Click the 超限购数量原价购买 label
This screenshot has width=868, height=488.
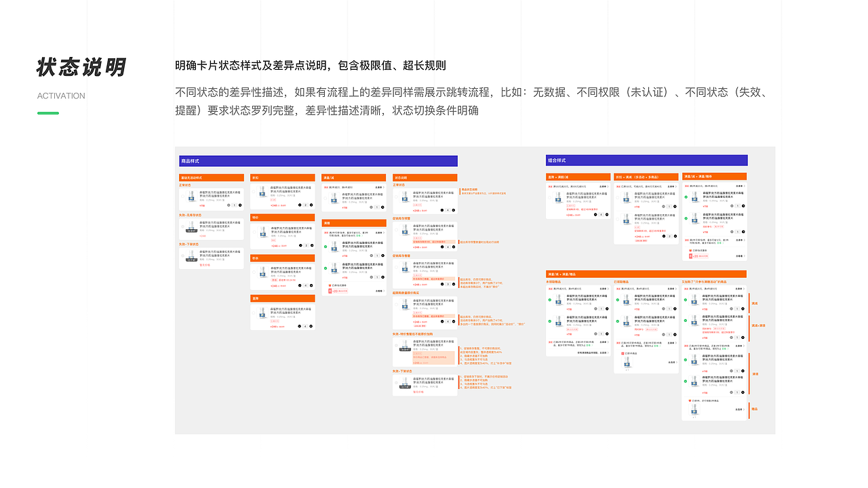[406, 293]
